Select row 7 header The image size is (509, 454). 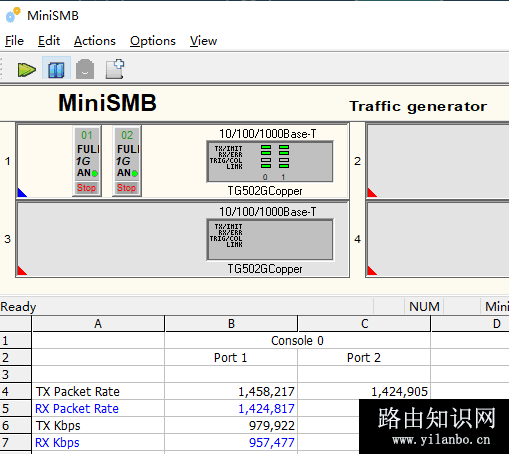tap(15, 443)
